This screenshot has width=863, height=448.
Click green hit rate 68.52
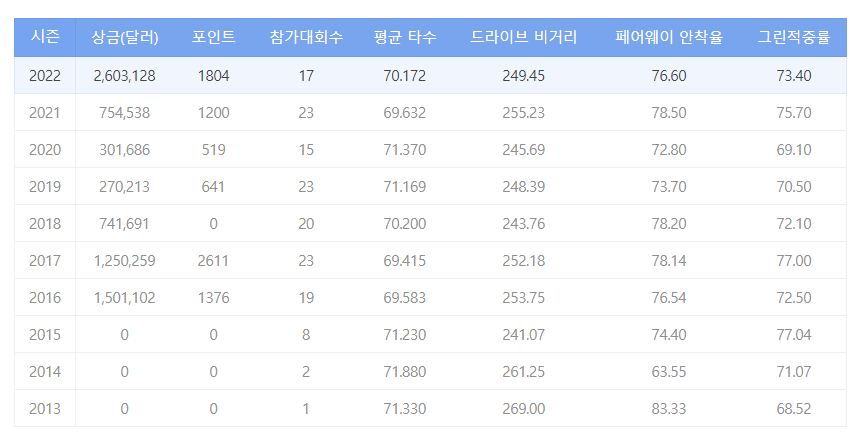click(794, 408)
